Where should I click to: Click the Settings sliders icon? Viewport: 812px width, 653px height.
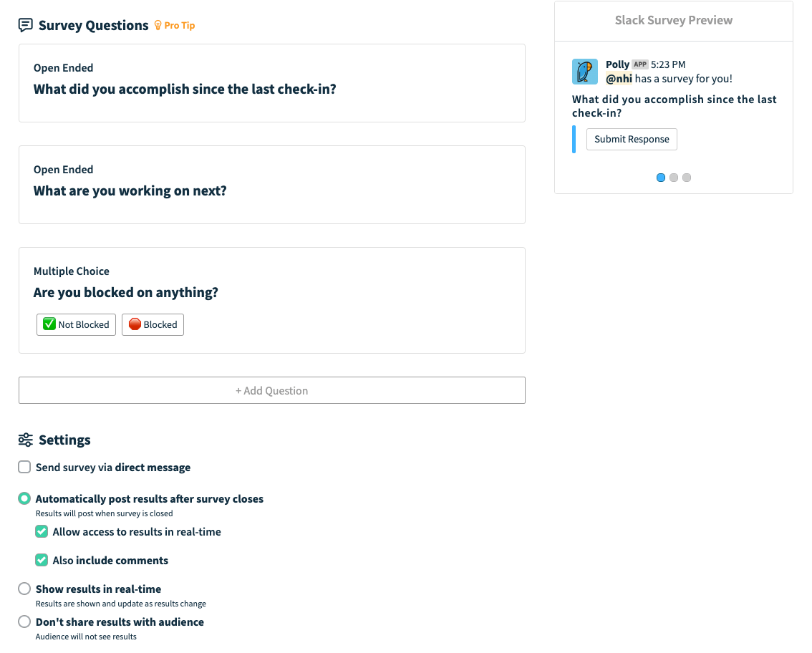[25, 440]
